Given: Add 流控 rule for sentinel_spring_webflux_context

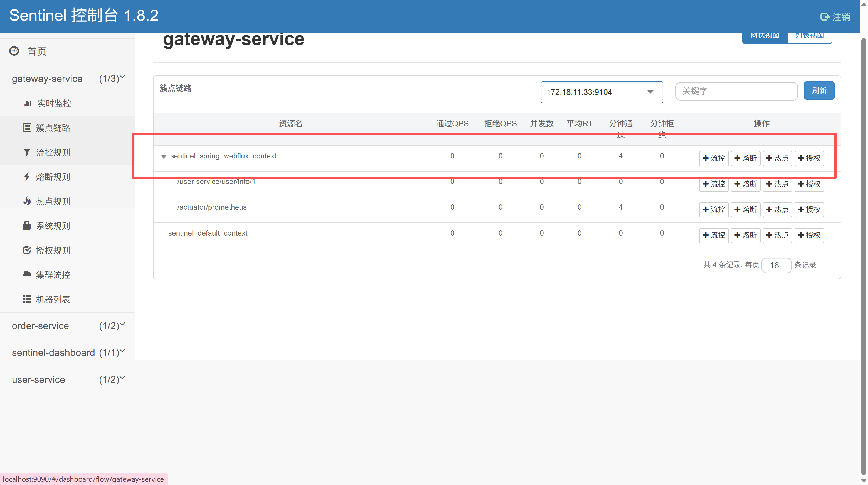Looking at the screenshot, I should click(714, 158).
